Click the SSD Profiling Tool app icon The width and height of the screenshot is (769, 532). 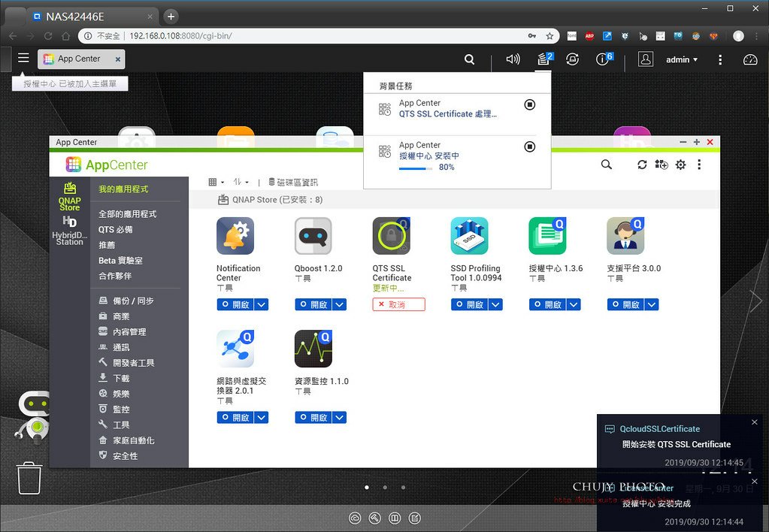[469, 236]
